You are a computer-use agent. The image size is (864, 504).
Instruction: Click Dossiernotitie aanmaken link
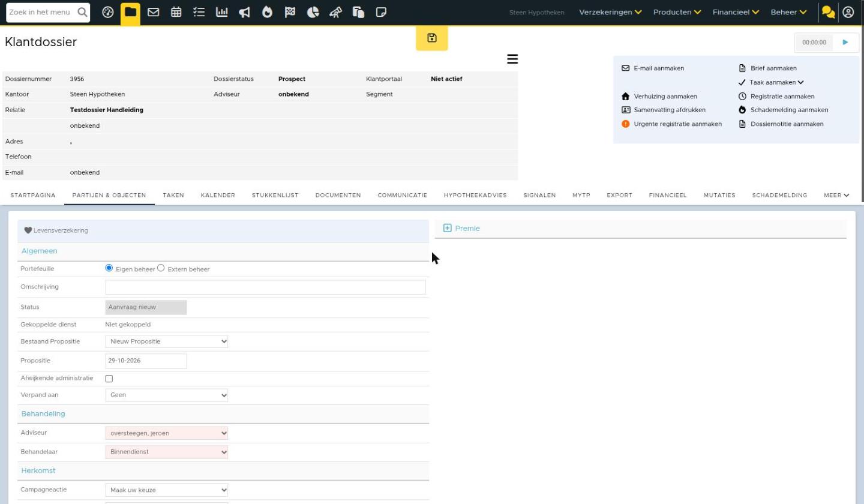coord(781,124)
